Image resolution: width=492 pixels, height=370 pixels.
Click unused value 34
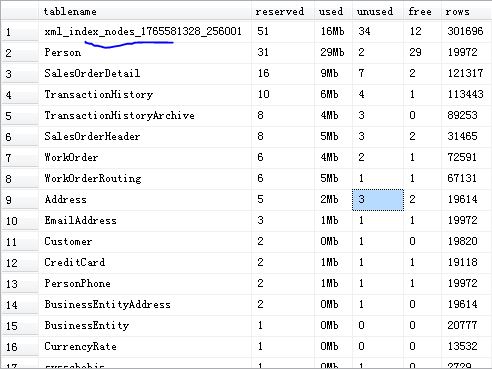[378, 32]
